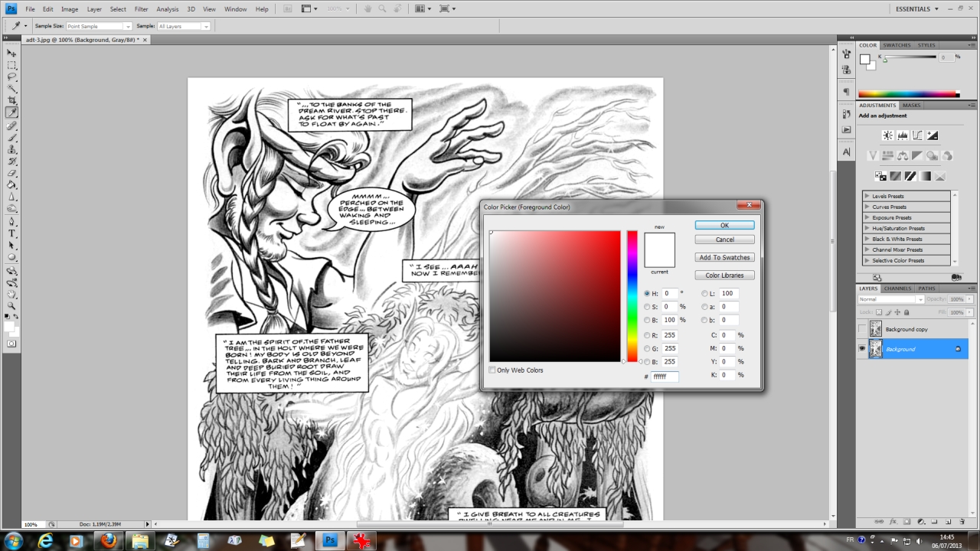Select the Horizontal Type tool
This screenshot has width=980, height=551.
click(12, 233)
